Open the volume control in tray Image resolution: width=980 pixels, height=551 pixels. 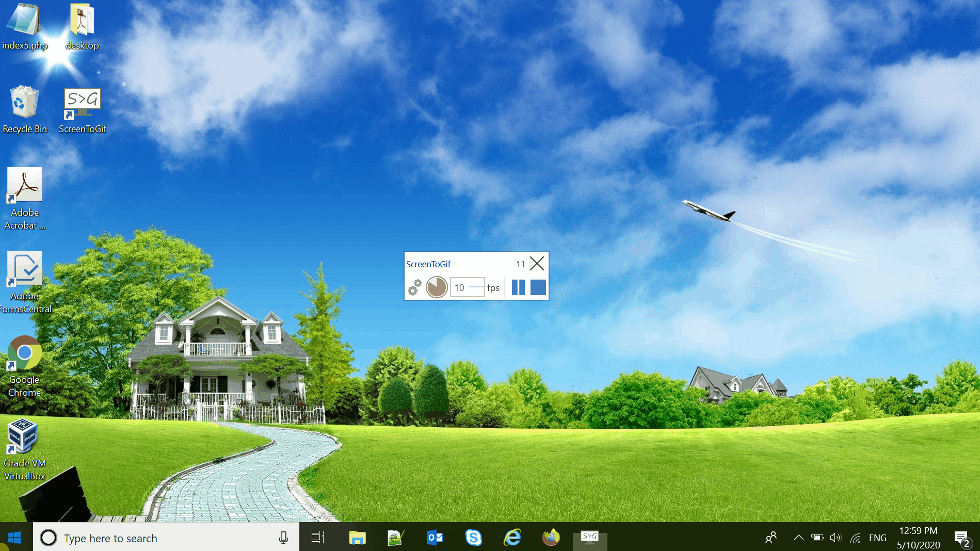tap(836, 538)
